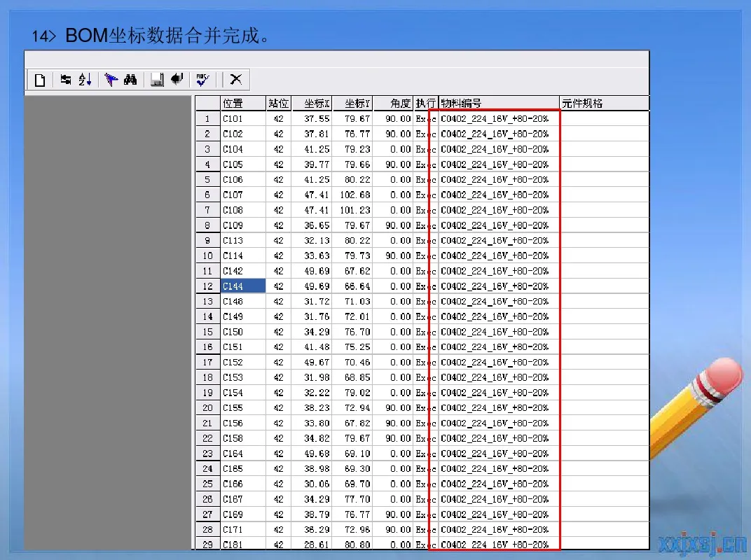
Task: Select the blue arrow pointer tool
Action: tap(111, 80)
